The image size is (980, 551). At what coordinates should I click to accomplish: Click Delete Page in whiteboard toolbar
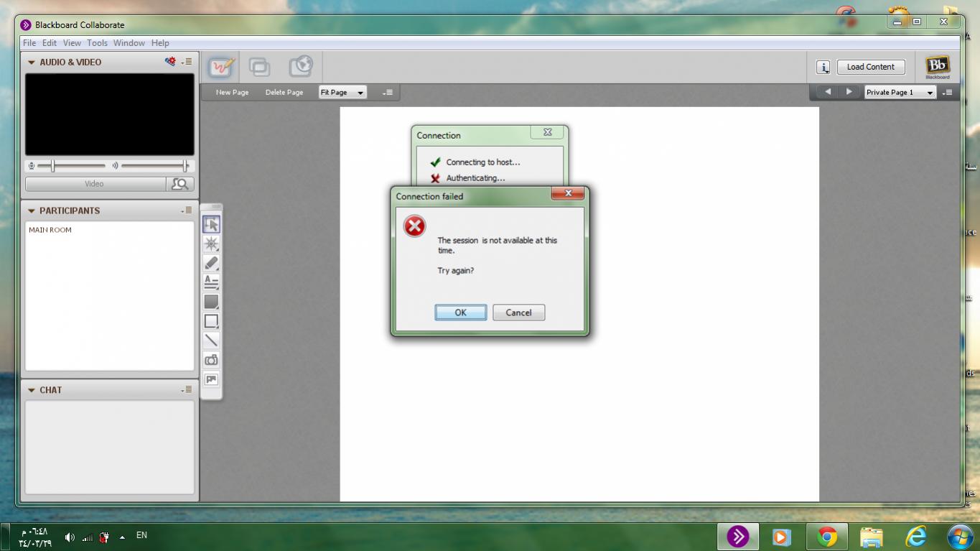click(284, 92)
